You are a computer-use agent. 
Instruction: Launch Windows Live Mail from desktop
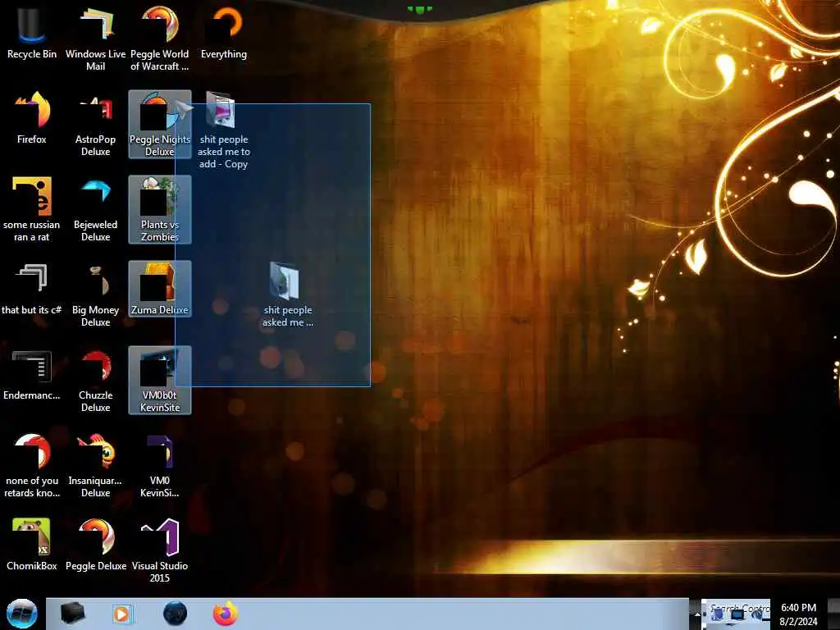tap(95, 39)
